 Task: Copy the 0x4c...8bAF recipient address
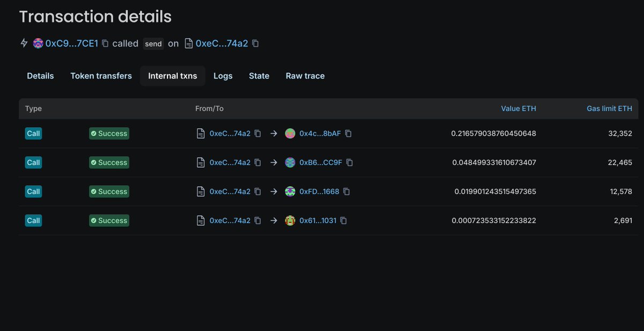(348, 134)
